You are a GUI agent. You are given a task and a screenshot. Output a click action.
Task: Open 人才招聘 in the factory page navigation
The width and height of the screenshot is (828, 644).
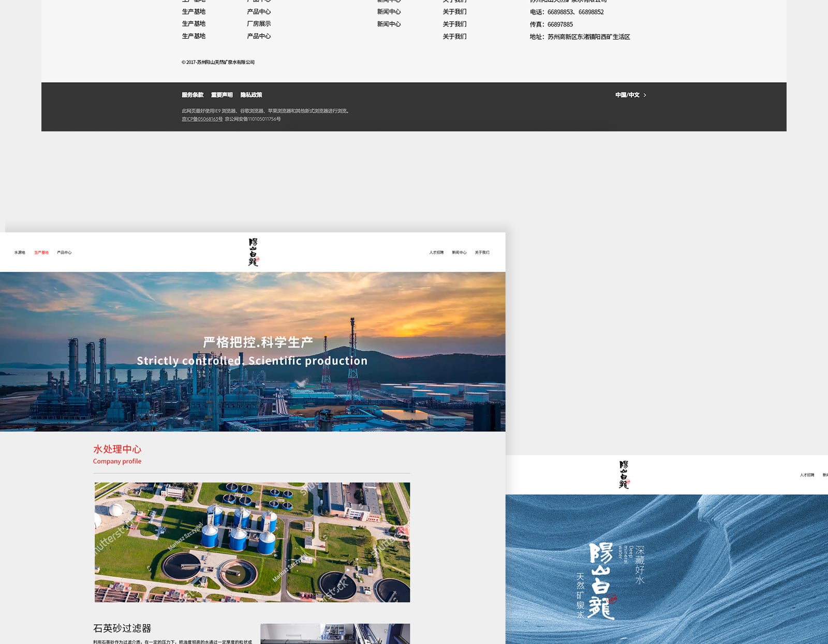tap(436, 252)
